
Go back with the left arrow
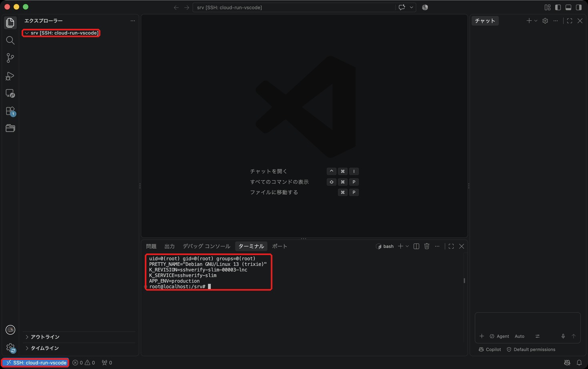point(176,7)
